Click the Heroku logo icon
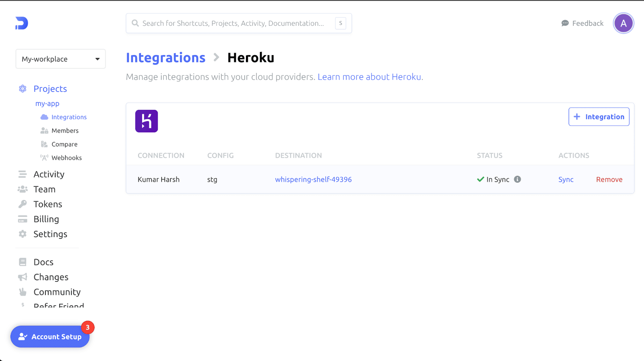 (x=147, y=121)
